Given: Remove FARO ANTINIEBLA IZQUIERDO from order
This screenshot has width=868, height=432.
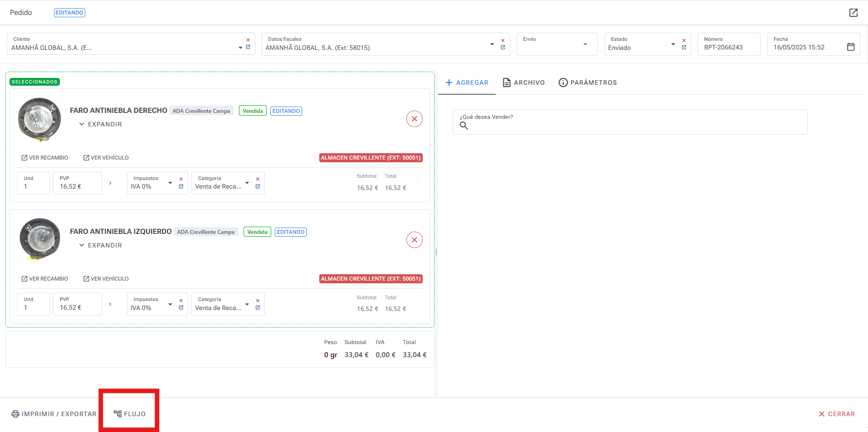Looking at the screenshot, I should point(414,240).
